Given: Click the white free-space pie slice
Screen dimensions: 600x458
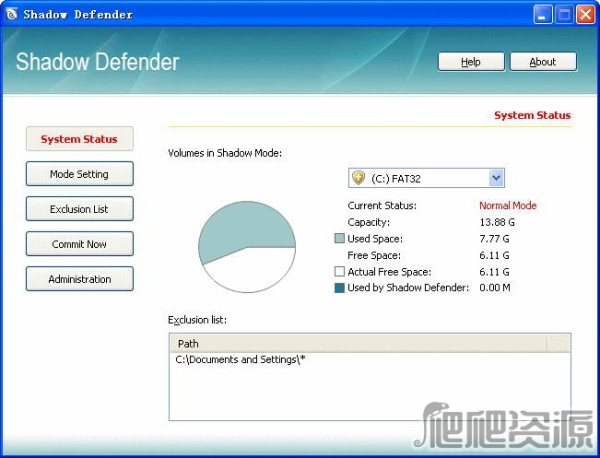Looking at the screenshot, I should pos(250,270).
